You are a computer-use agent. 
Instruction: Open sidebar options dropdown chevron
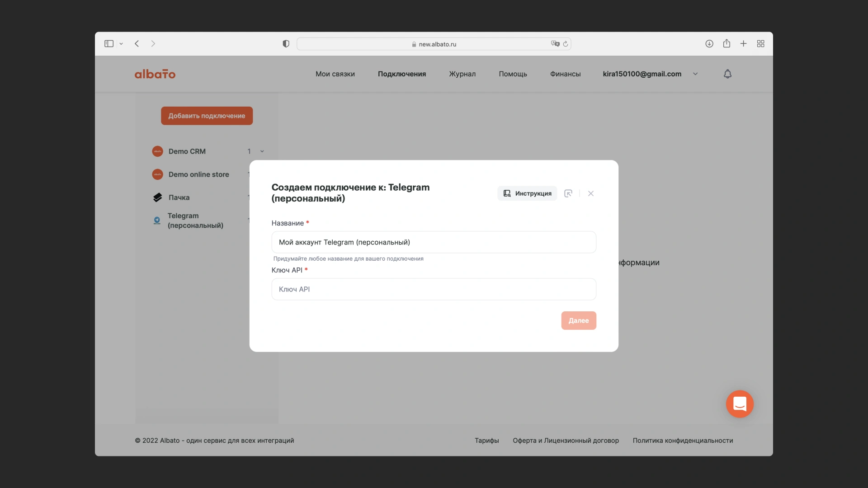(x=121, y=44)
